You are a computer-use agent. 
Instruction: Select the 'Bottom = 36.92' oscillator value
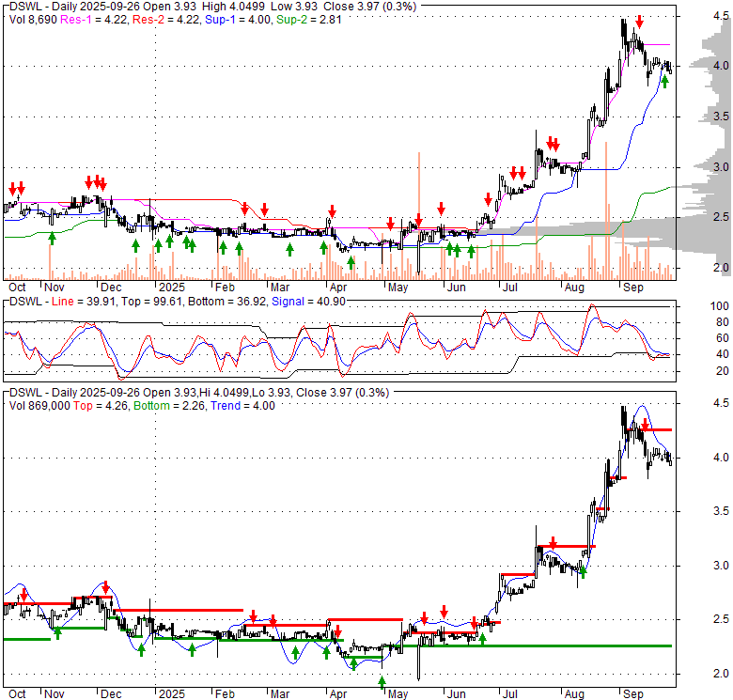point(227,302)
